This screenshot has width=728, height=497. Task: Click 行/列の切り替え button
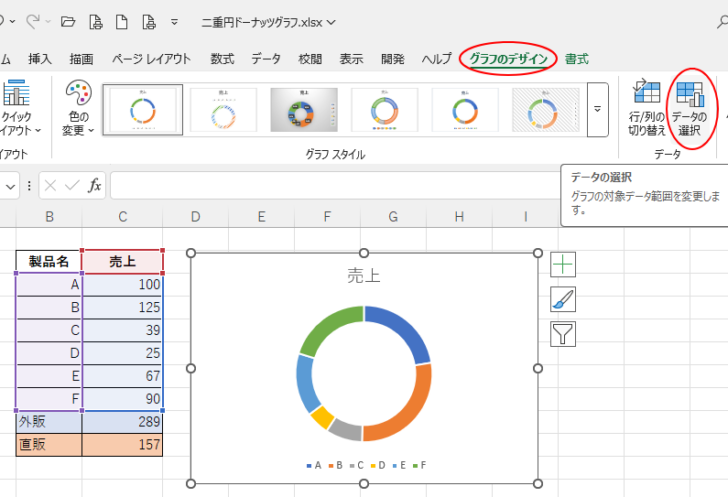[x=647, y=108]
